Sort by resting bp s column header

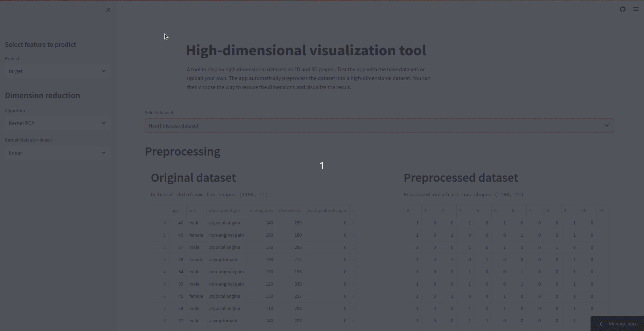pos(261,210)
